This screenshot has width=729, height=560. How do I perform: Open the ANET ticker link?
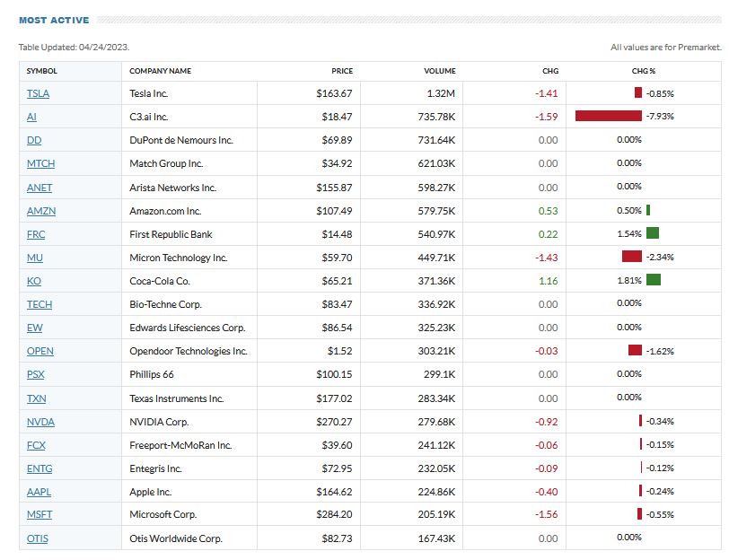click(40, 188)
